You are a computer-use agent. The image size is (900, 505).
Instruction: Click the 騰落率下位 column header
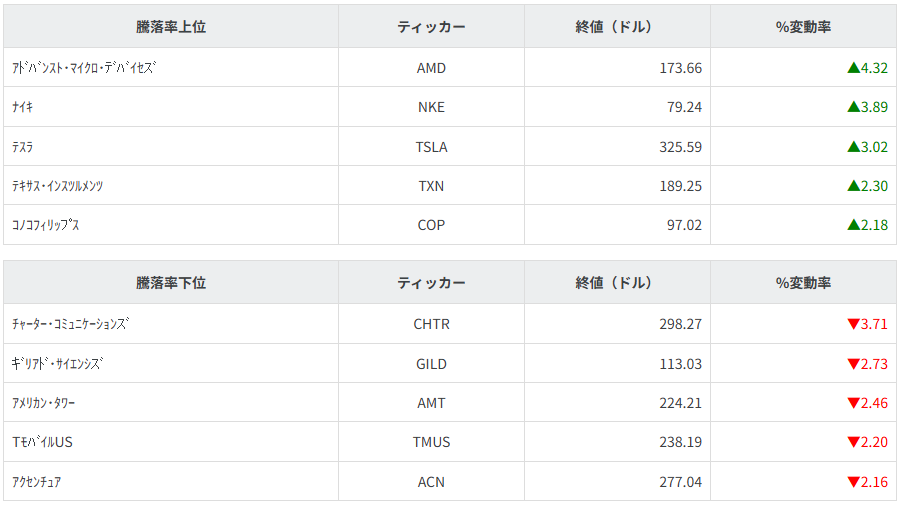171,283
